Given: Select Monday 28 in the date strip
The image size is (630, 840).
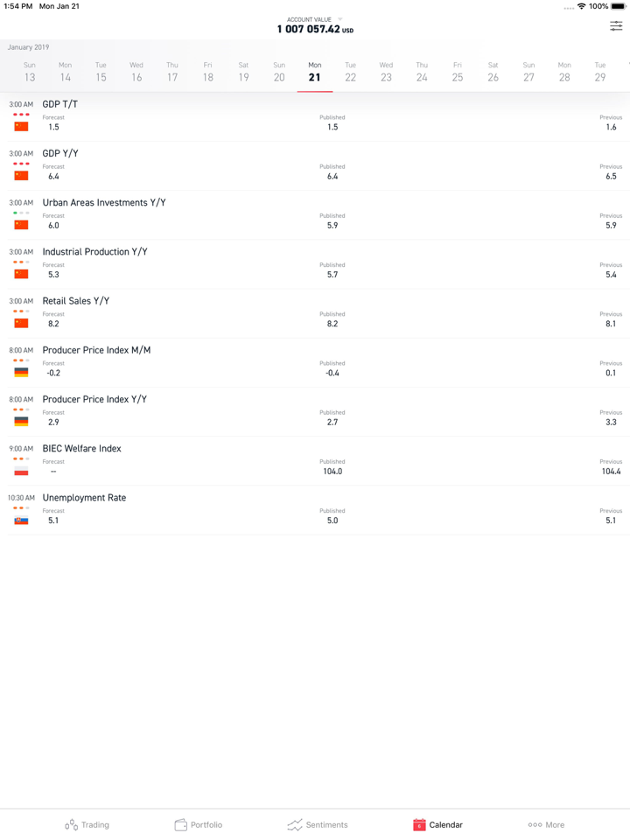Looking at the screenshot, I should coord(564,73).
